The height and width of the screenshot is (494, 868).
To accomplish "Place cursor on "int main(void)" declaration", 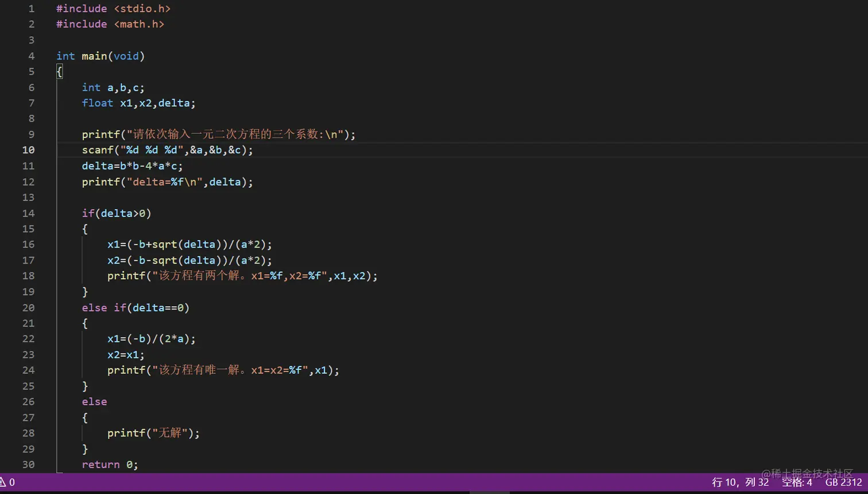I will coord(100,56).
